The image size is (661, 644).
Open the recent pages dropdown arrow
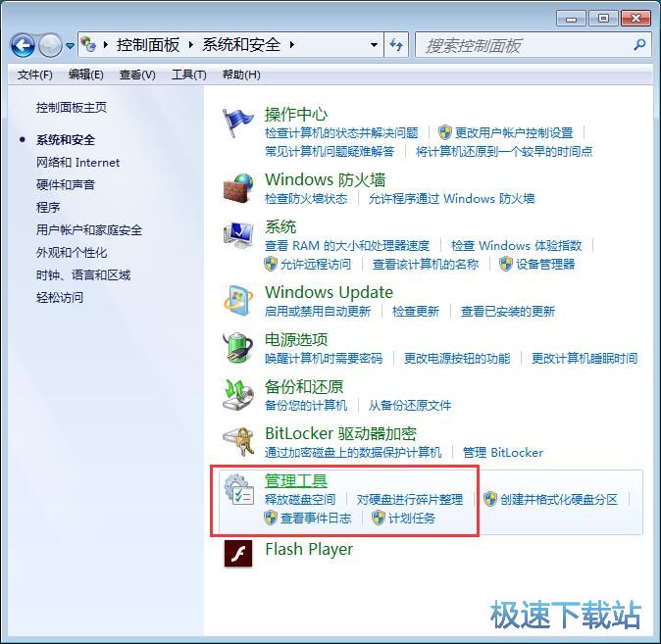coord(70,45)
